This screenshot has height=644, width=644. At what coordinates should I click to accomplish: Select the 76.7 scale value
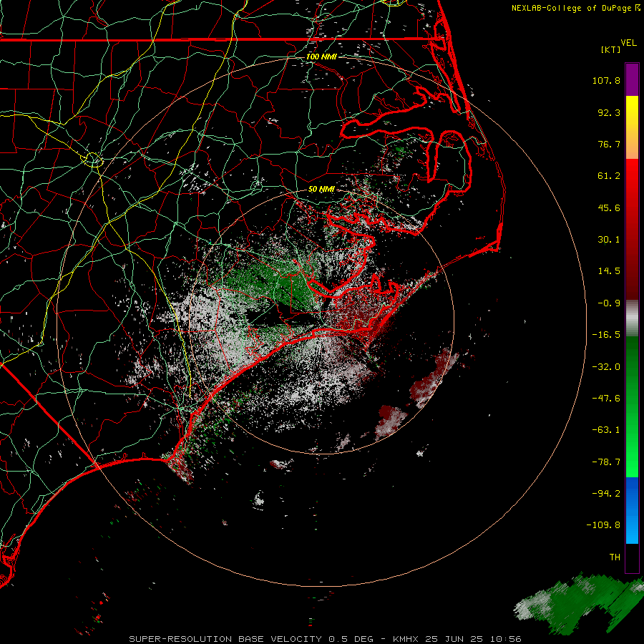(609, 144)
